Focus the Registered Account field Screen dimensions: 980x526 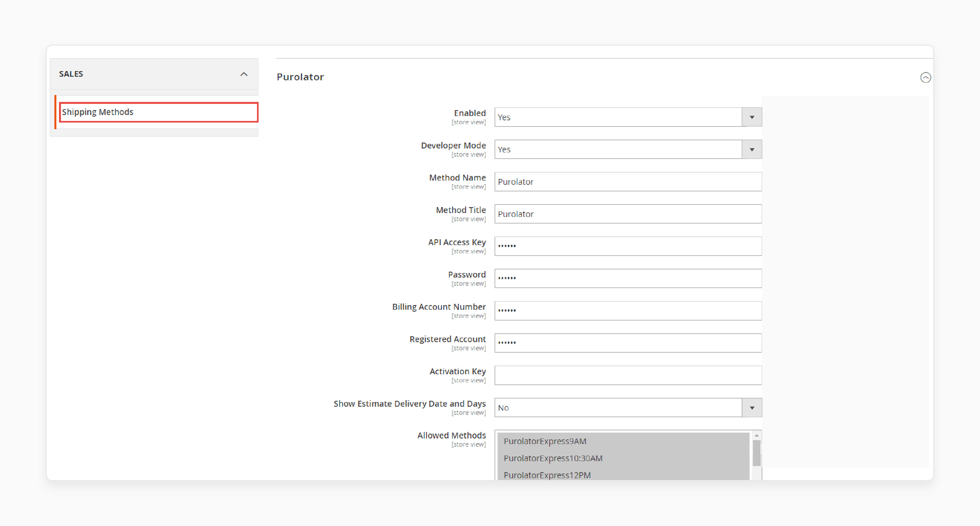click(x=628, y=343)
